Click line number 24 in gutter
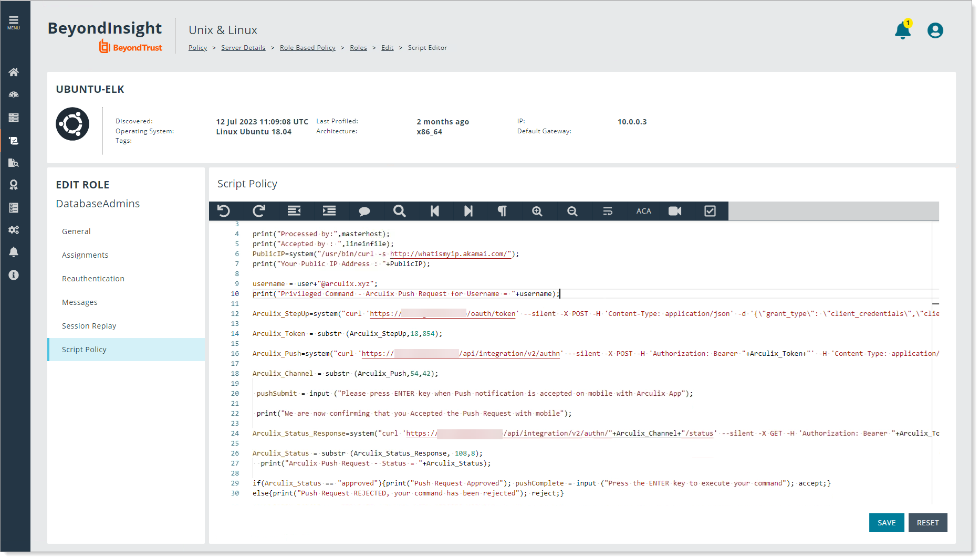Screen dimensions: 980x560 (235, 434)
